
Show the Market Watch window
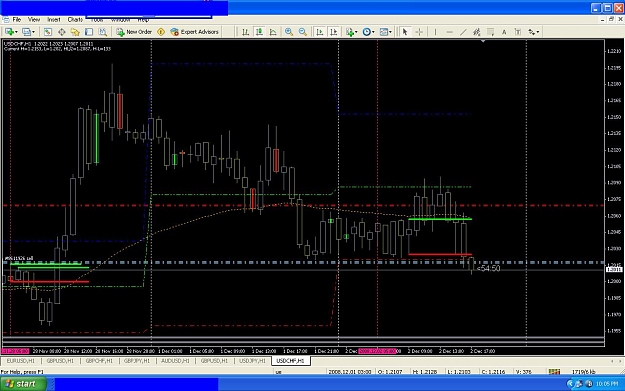click(x=47, y=32)
